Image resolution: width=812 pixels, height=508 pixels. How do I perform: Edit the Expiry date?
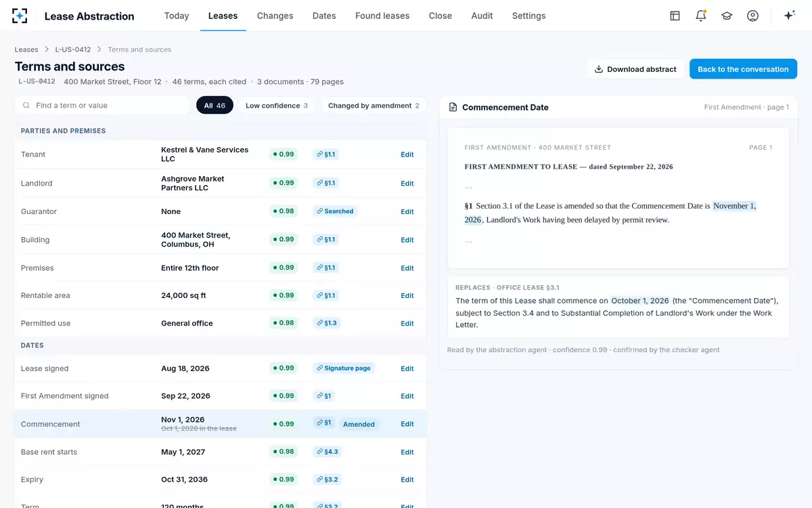407,480
